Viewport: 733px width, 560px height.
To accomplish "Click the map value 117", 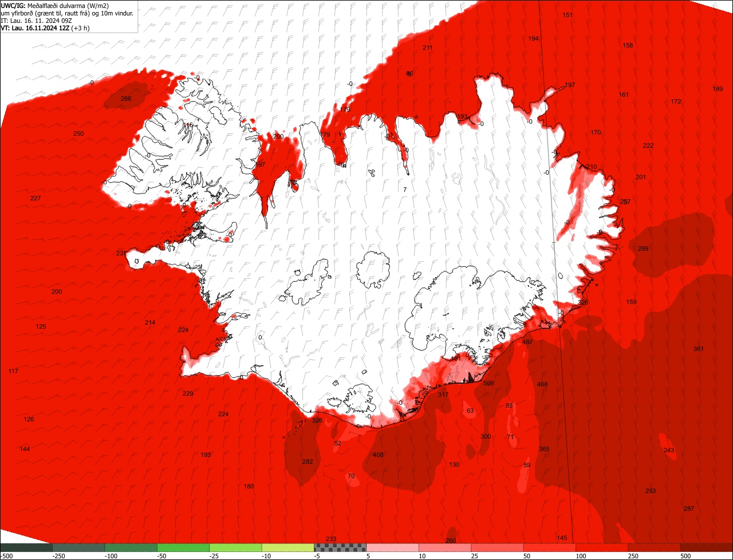I will point(13,372).
